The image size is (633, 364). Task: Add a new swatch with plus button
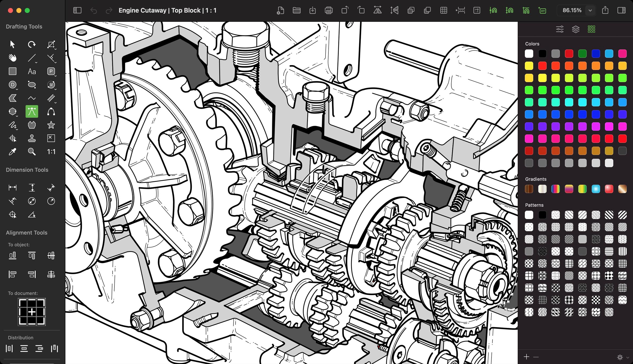(526, 357)
